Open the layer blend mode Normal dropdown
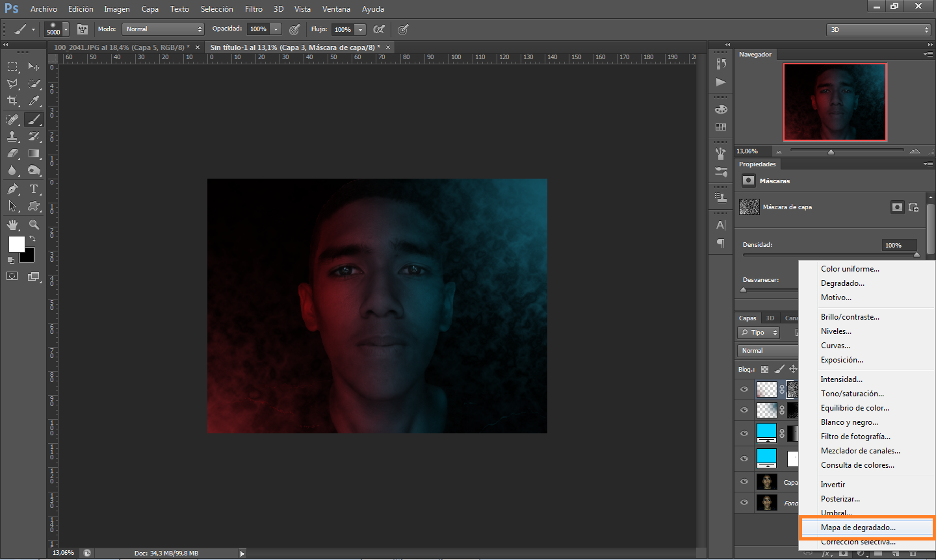 pyautogui.click(x=768, y=351)
